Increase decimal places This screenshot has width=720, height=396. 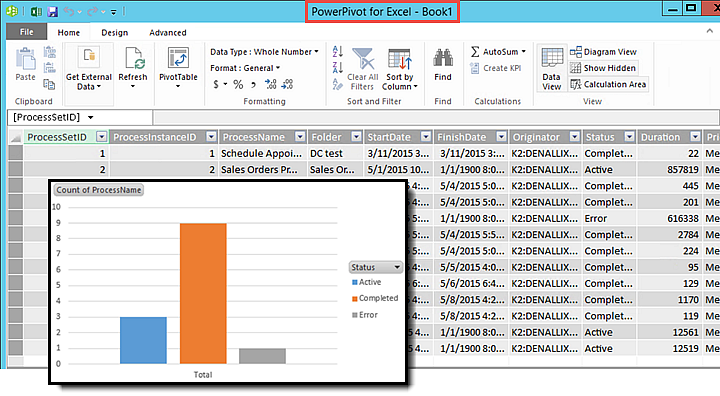pos(270,84)
